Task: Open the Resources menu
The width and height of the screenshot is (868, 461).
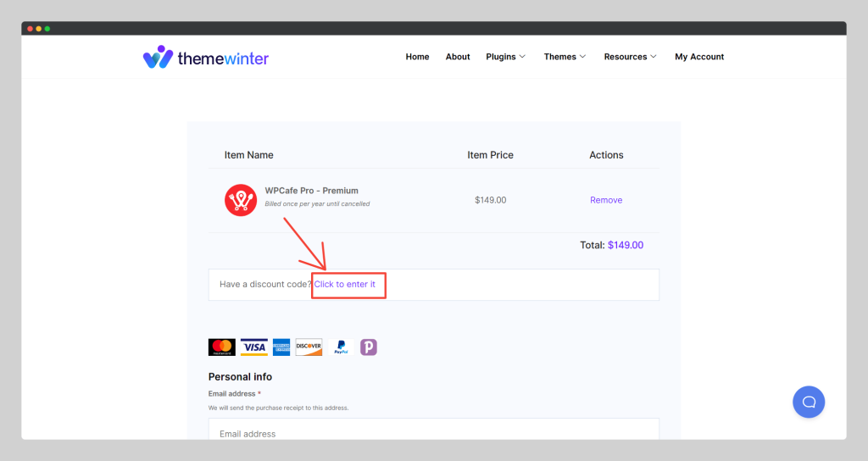Action: (x=625, y=57)
